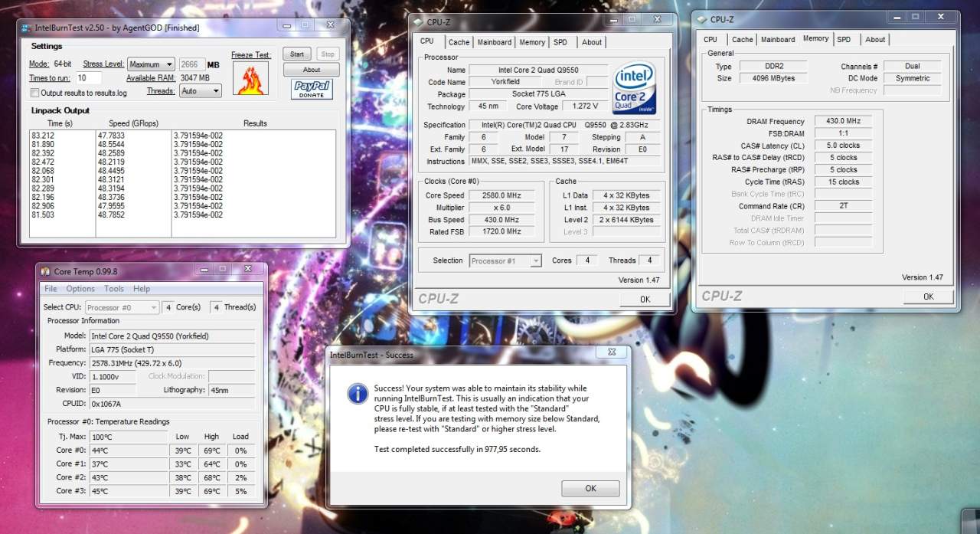Image resolution: width=980 pixels, height=534 pixels.
Task: Click the CPU Name Intel Core 2 Quad Q9550 field
Action: click(x=539, y=70)
